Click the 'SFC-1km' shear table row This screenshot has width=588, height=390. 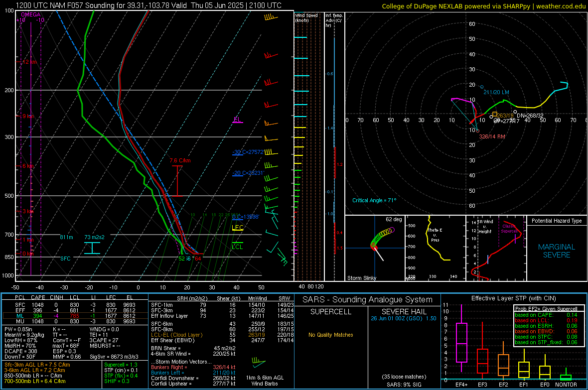(222, 305)
